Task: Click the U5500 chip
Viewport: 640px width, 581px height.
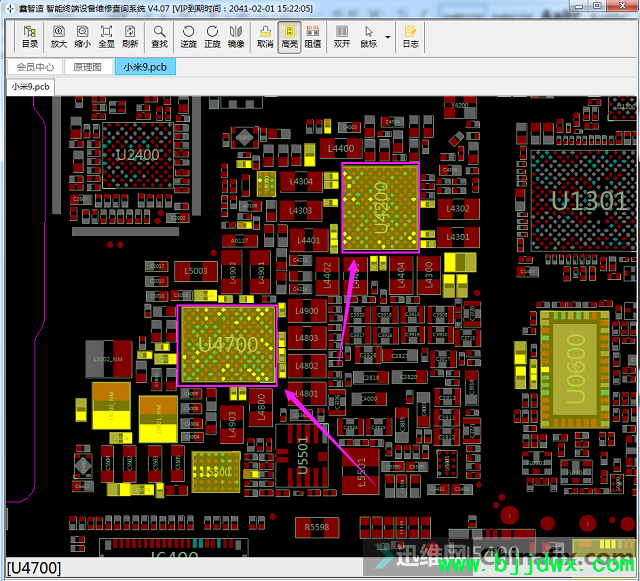Action: coord(216,472)
